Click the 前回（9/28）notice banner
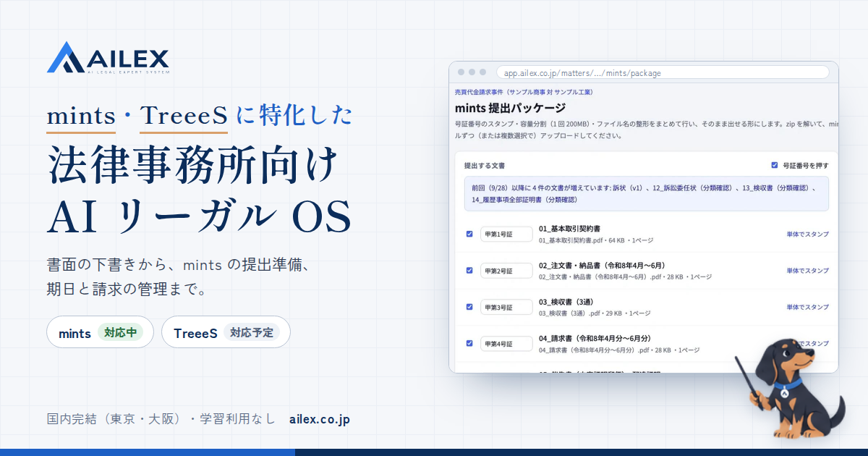This screenshot has height=456, width=868. [x=647, y=193]
